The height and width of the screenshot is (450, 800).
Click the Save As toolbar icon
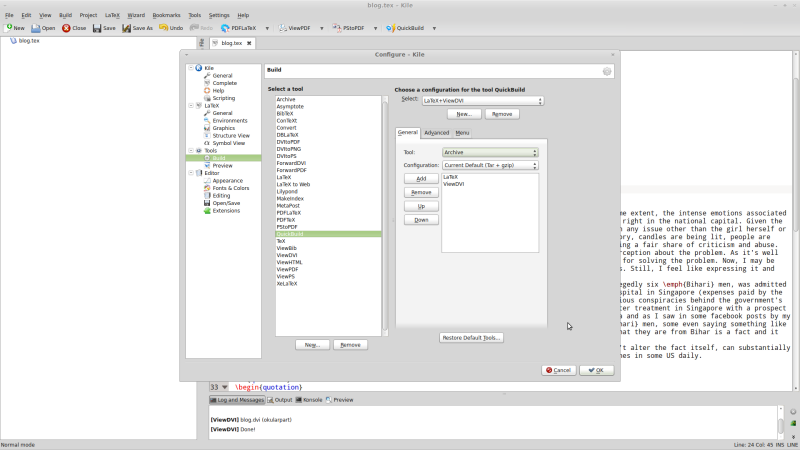coord(126,28)
